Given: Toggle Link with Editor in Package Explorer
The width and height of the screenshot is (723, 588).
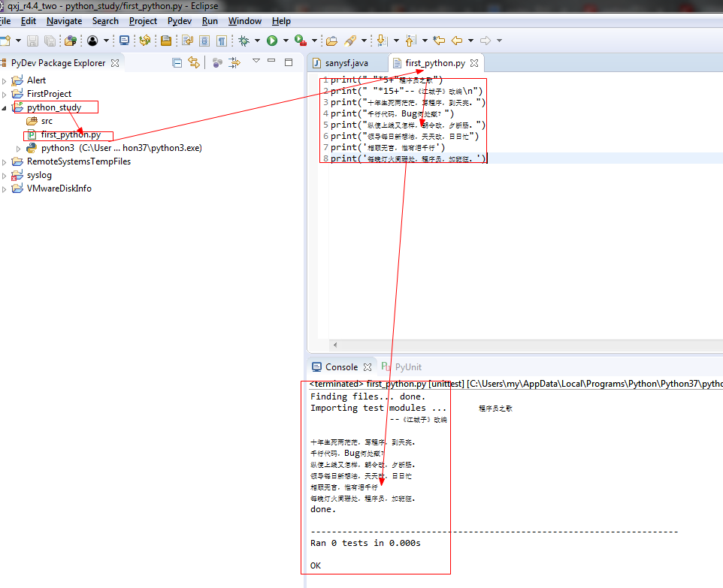Looking at the screenshot, I should pyautogui.click(x=194, y=62).
